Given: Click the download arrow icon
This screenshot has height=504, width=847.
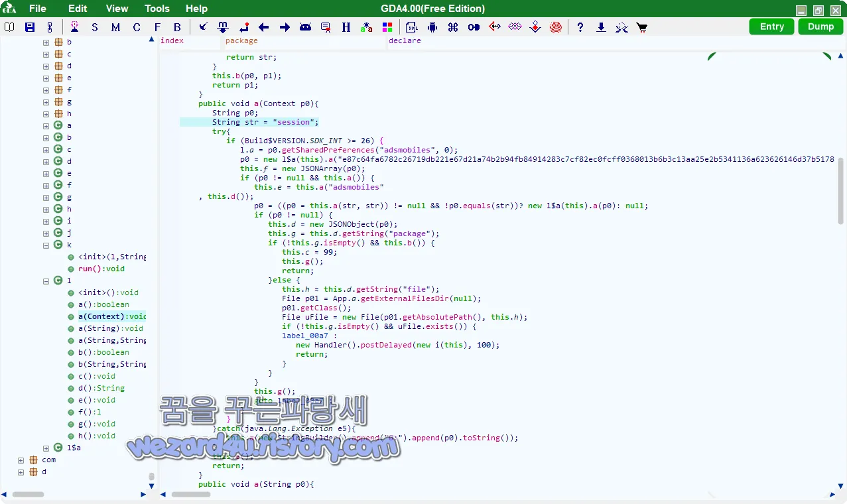Looking at the screenshot, I should tap(601, 27).
